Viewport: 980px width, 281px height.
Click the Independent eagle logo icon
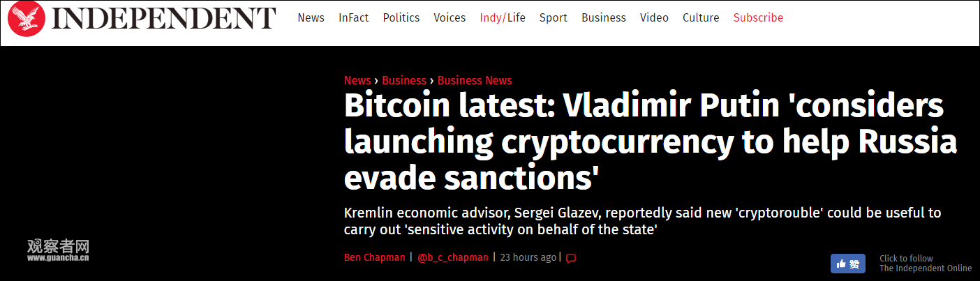click(27, 19)
